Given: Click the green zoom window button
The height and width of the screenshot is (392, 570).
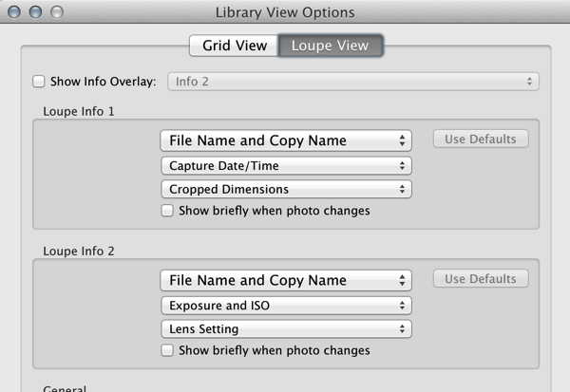Looking at the screenshot, I should [x=55, y=12].
